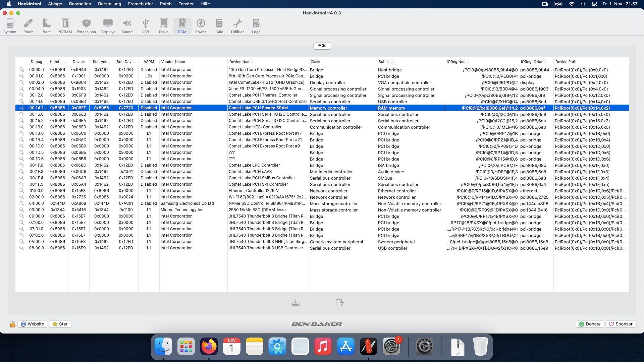The width and height of the screenshot is (644, 362).
Task: Click the Donate button
Action: coord(590,324)
